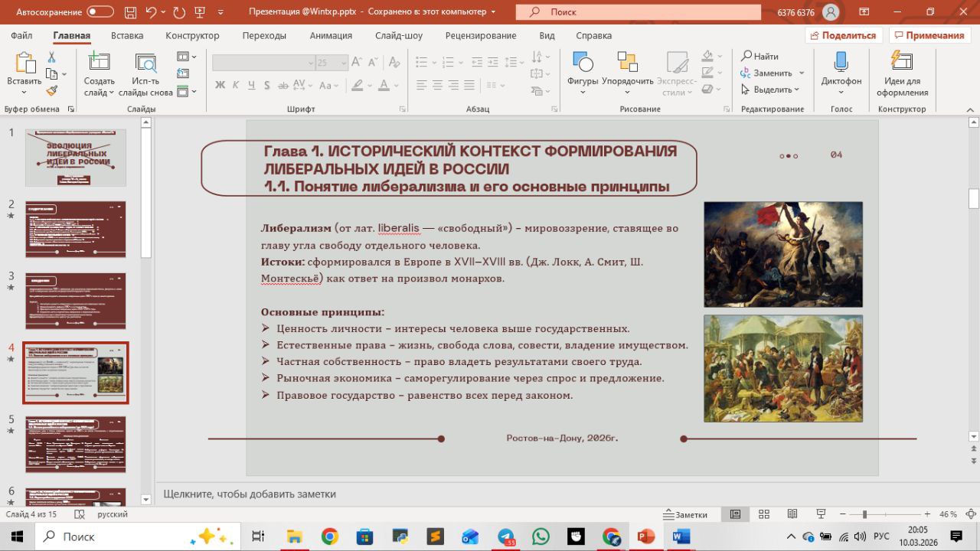
Task: Switch to the Вставка tab
Action: pos(127,35)
